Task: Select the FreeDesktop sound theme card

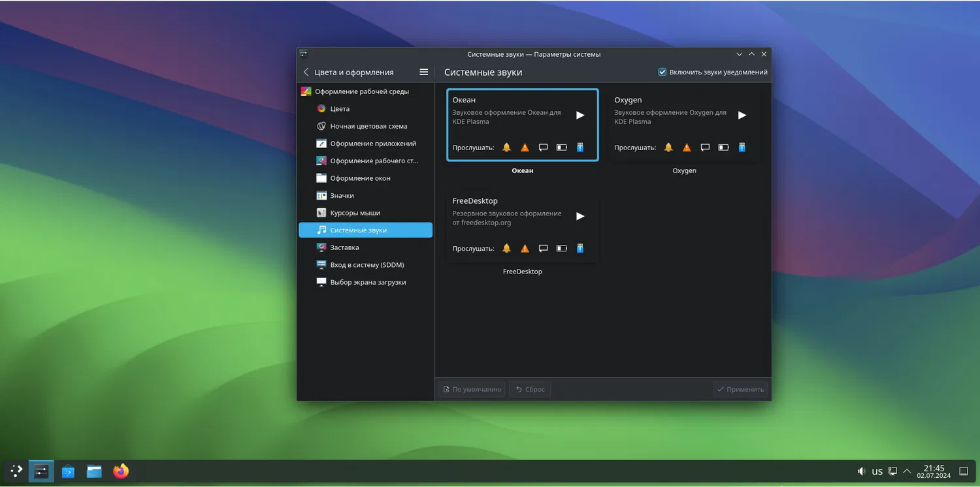Action: coord(523,226)
